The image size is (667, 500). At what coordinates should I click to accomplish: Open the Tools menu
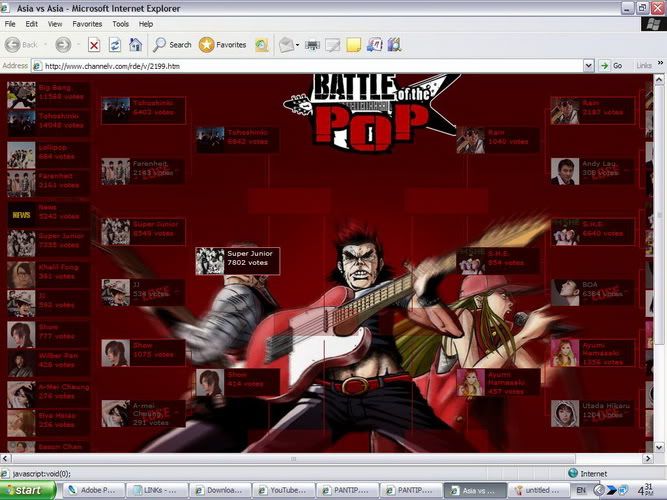tap(120, 24)
